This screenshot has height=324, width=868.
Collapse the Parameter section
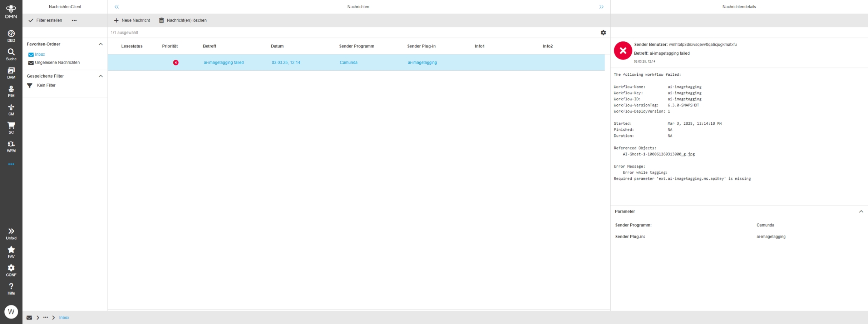pos(861,211)
